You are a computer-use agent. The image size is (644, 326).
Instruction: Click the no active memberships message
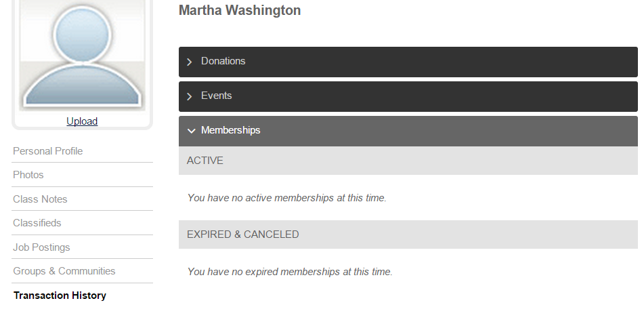pos(287,198)
